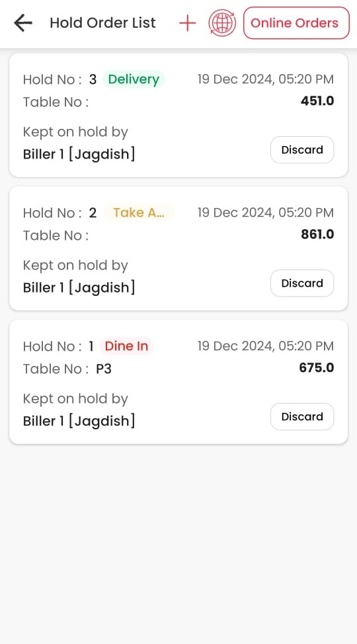Tap Biller 1 [Jagdish] on Dine In card
This screenshot has width=357, height=644.
[x=79, y=421]
